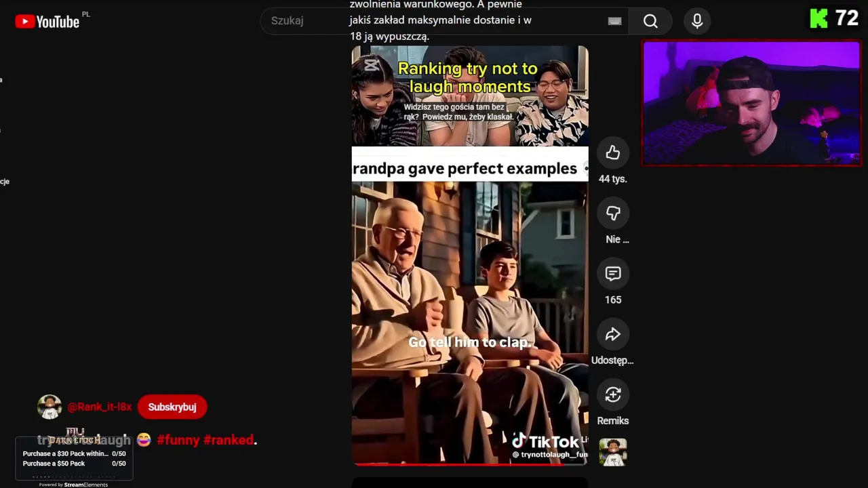The height and width of the screenshot is (488, 868).
Task: Open the on-screen keyboard icon
Action: tap(614, 21)
